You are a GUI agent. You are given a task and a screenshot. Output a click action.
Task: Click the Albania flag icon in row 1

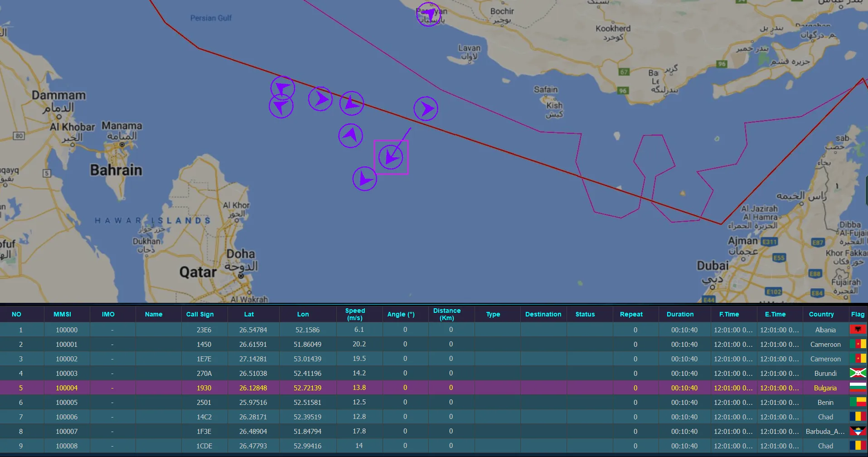click(858, 330)
